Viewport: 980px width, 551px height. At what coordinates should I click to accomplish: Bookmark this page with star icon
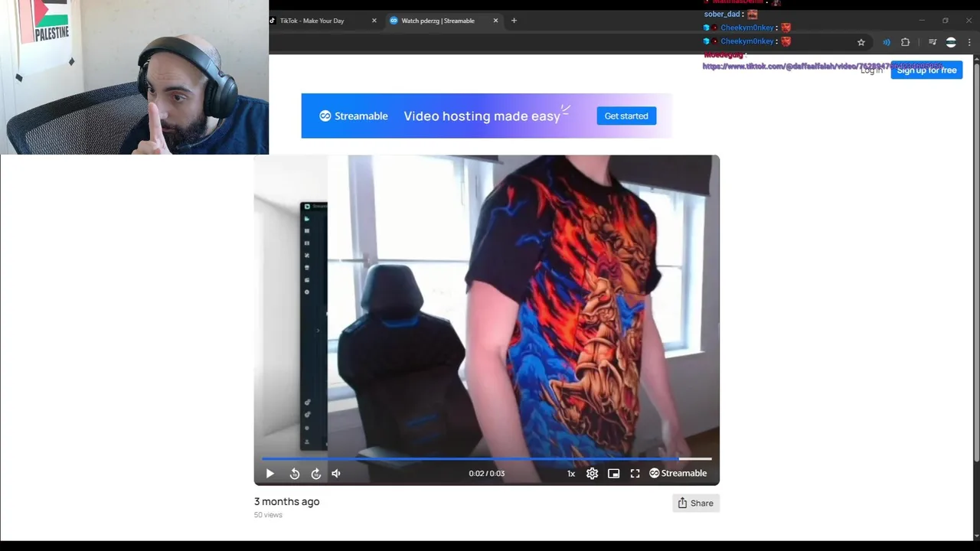(861, 42)
